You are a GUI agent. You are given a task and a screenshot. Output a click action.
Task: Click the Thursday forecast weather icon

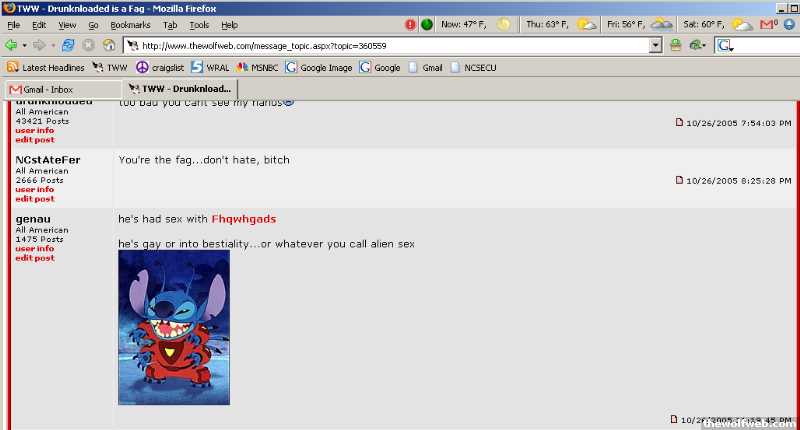(586, 24)
